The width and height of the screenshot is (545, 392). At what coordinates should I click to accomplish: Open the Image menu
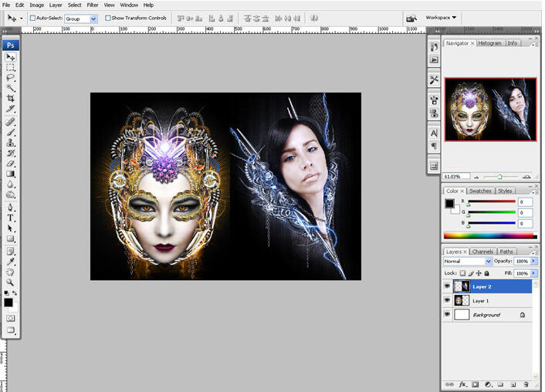(x=36, y=5)
